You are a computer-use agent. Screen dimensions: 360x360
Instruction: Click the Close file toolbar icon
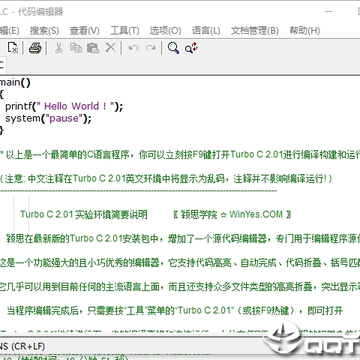click(13, 48)
